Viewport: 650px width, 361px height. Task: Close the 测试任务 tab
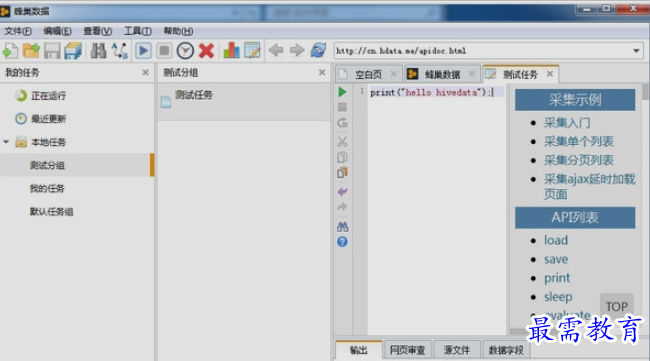(550, 74)
